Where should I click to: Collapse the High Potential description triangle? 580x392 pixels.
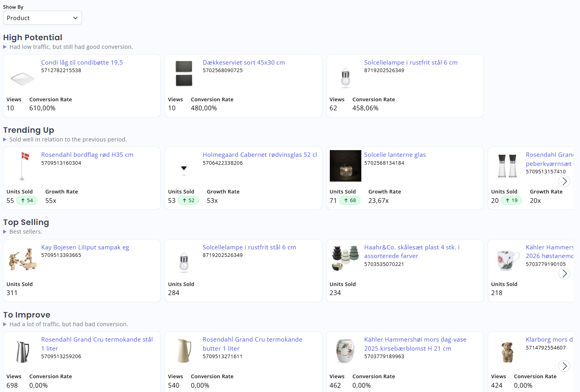tap(5, 47)
